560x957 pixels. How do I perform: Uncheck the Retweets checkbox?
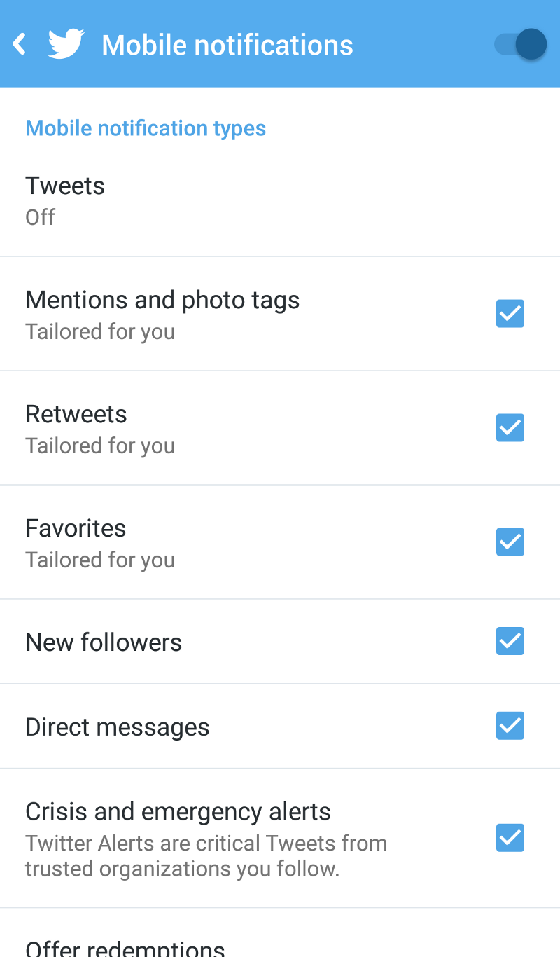(x=510, y=427)
